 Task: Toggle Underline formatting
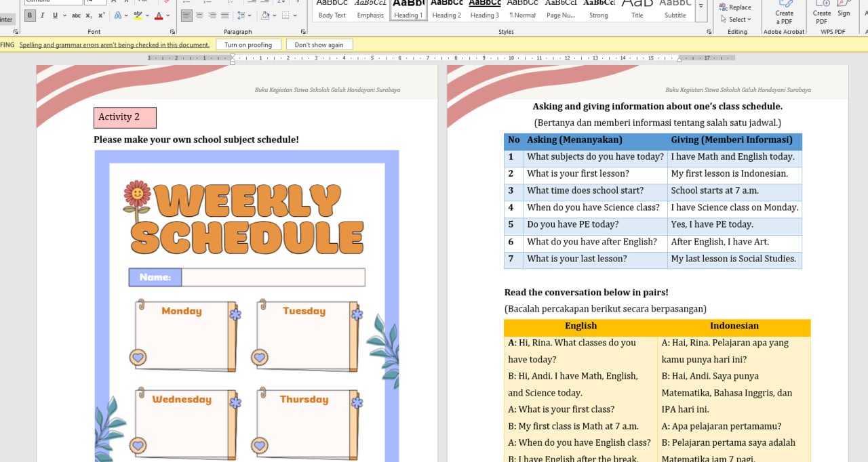tap(54, 15)
